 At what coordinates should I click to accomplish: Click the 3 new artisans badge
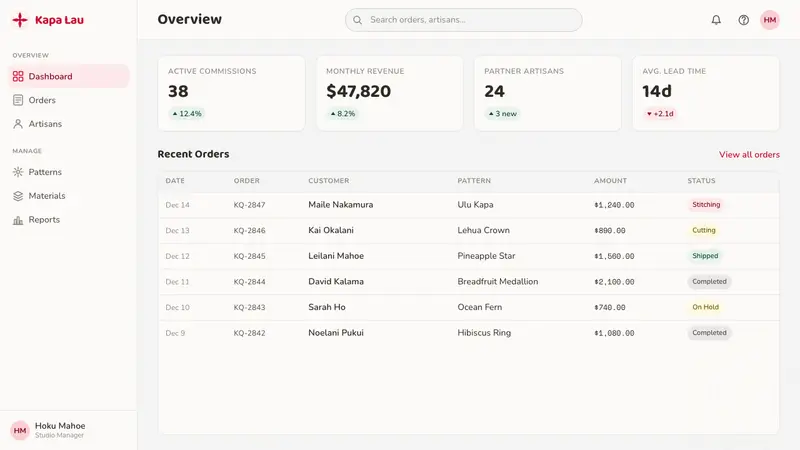click(x=503, y=114)
